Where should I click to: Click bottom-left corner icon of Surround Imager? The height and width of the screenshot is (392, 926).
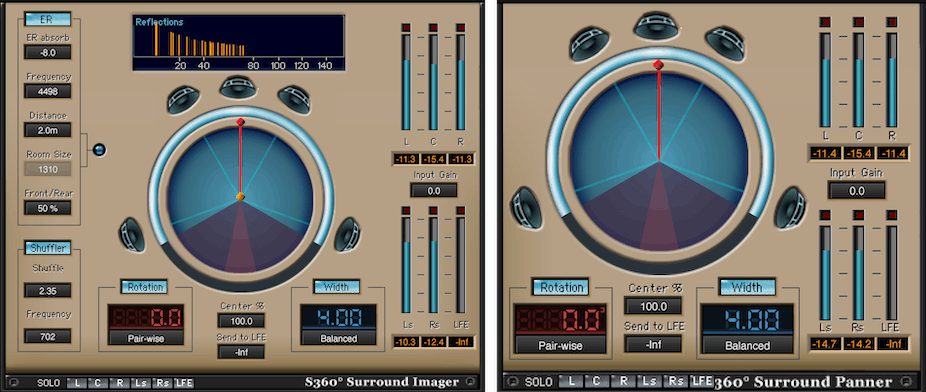point(14,382)
